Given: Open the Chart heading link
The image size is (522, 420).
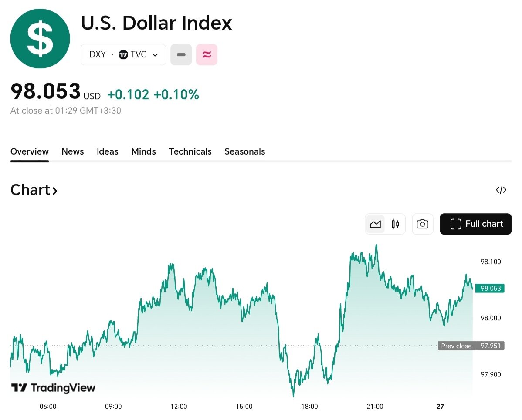Looking at the screenshot, I should click(34, 190).
